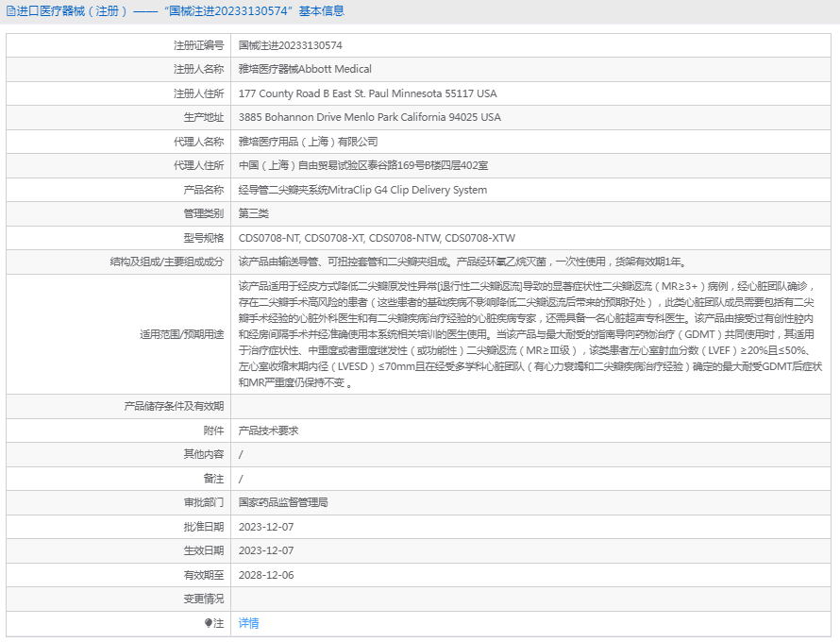The width and height of the screenshot is (840, 642).
Task: Select production address 3885 Bohannon Drive Menlo Park
Action: 370,117
